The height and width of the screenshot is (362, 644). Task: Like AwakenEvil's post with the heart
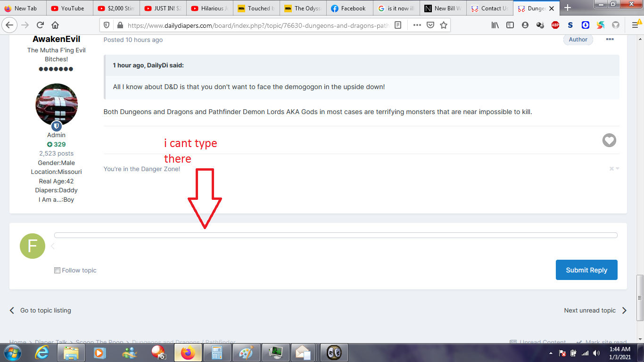[609, 140]
